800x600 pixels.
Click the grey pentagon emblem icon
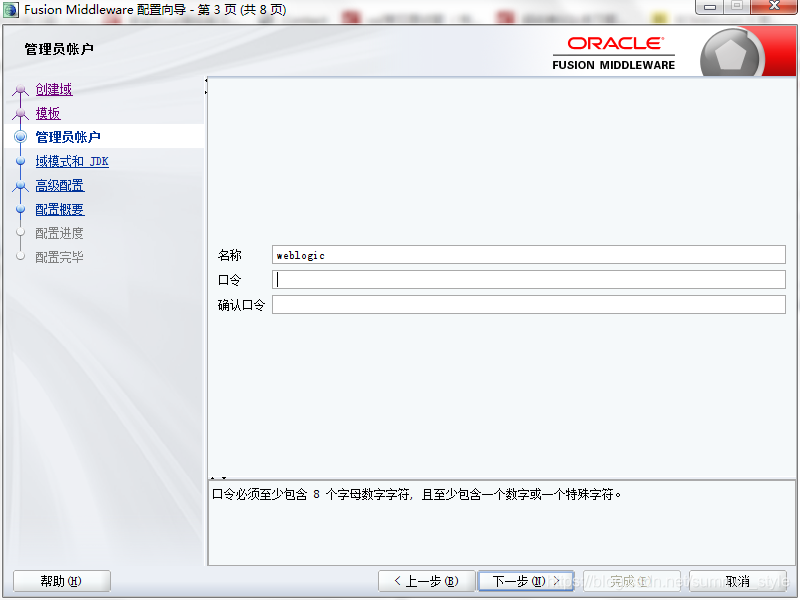click(731, 54)
